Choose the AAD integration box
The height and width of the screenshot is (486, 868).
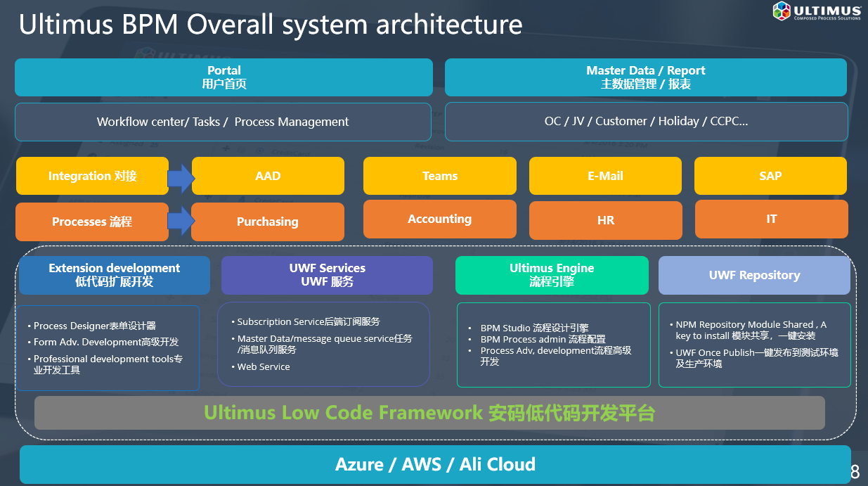point(268,176)
